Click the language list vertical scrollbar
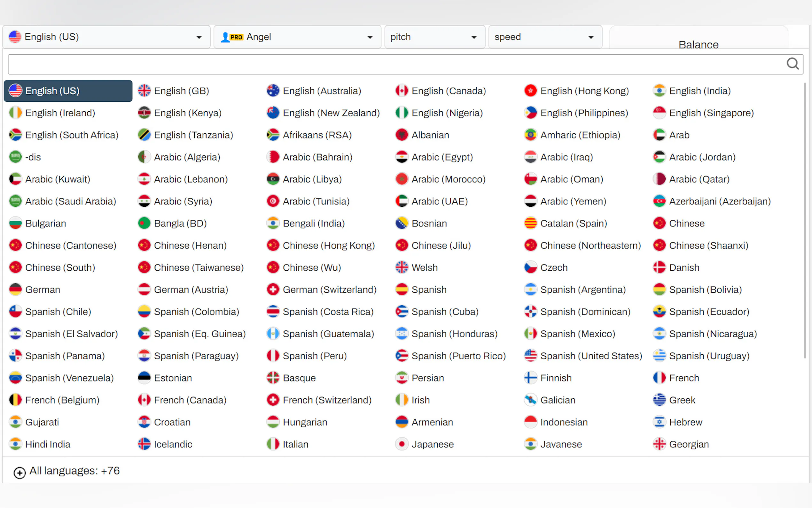Viewport: 812px width, 508px height. pyautogui.click(x=805, y=220)
